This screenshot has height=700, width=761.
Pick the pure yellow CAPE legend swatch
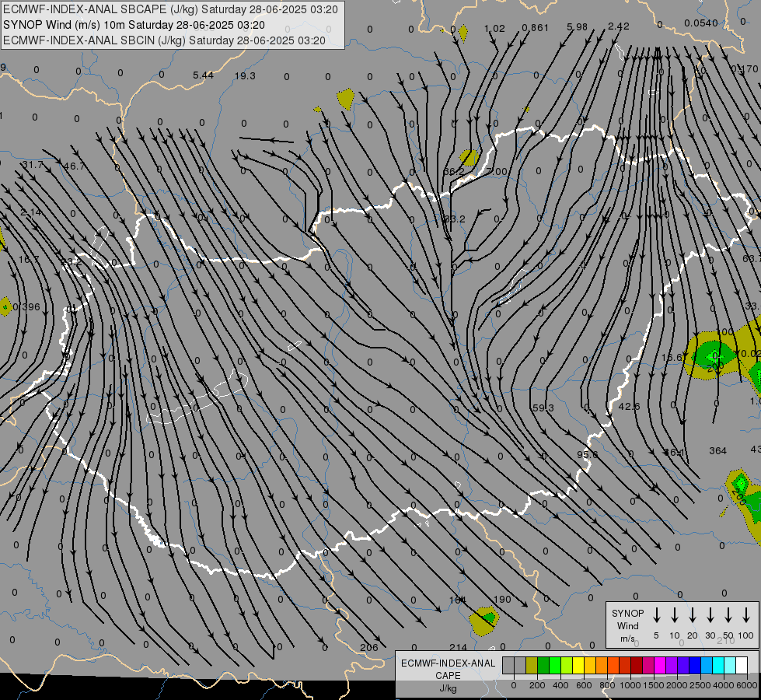578,666
